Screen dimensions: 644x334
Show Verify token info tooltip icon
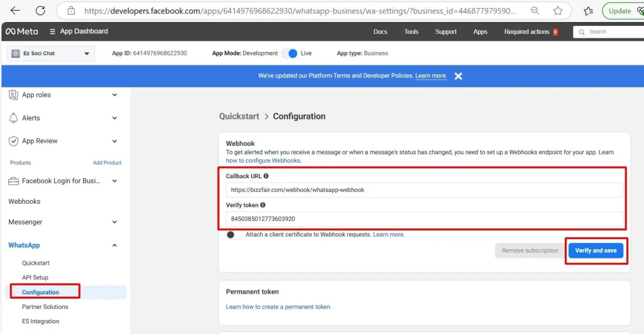[263, 204]
